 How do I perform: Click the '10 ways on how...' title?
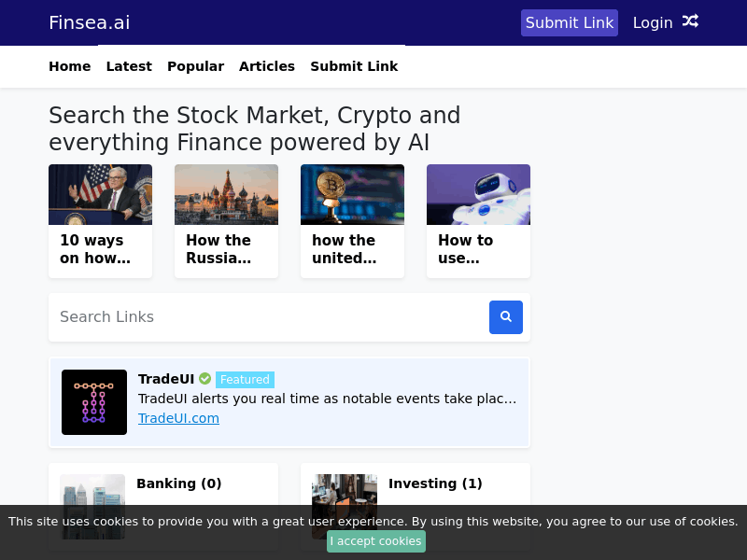95,249
